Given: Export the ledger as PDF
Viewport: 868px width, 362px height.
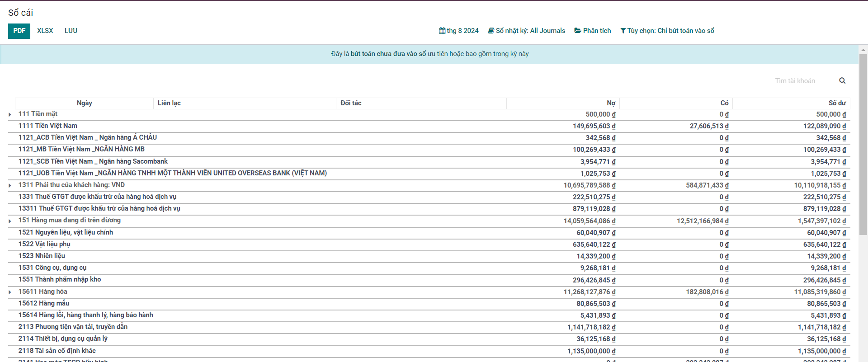Looking at the screenshot, I should tap(19, 31).
